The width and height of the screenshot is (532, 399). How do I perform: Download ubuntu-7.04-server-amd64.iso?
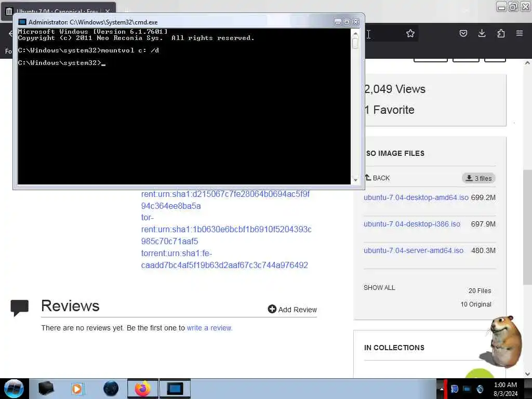(x=413, y=250)
